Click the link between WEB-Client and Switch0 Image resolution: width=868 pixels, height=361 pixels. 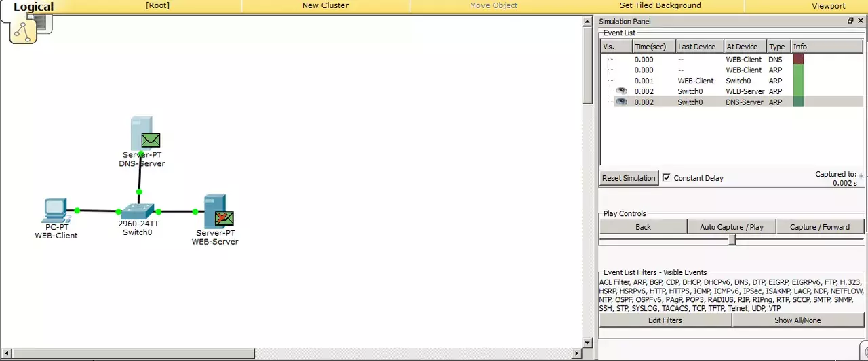click(x=98, y=211)
